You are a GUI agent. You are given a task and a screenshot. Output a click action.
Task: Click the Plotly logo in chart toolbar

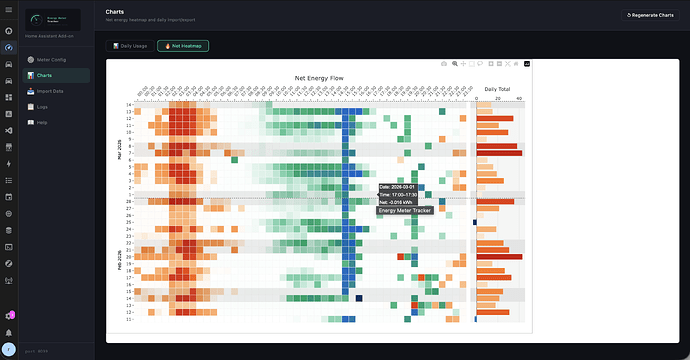(x=527, y=64)
